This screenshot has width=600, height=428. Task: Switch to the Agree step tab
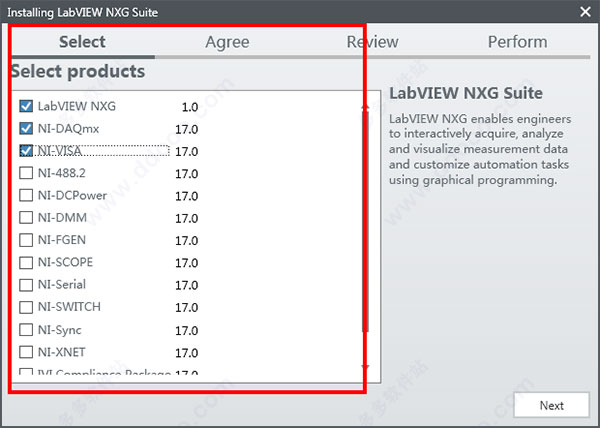tap(227, 42)
